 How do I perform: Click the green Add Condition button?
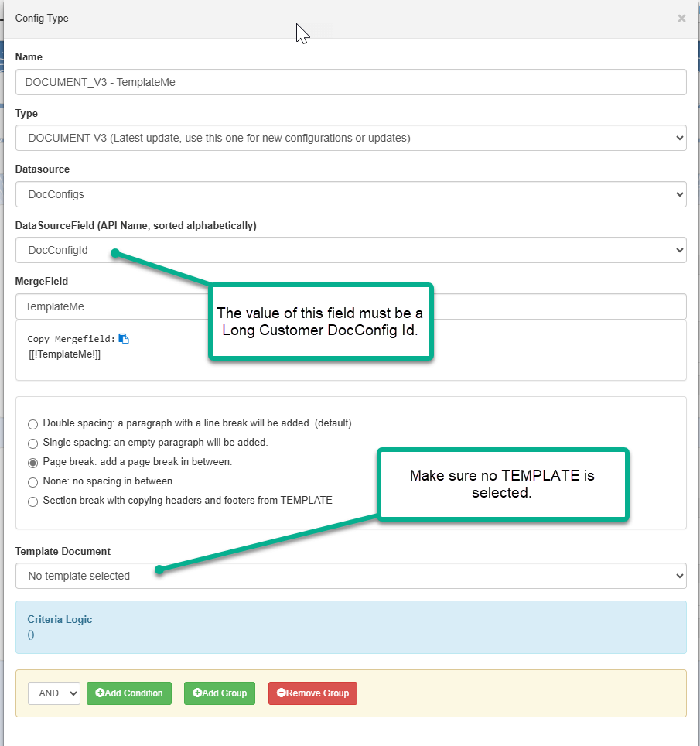(x=129, y=693)
